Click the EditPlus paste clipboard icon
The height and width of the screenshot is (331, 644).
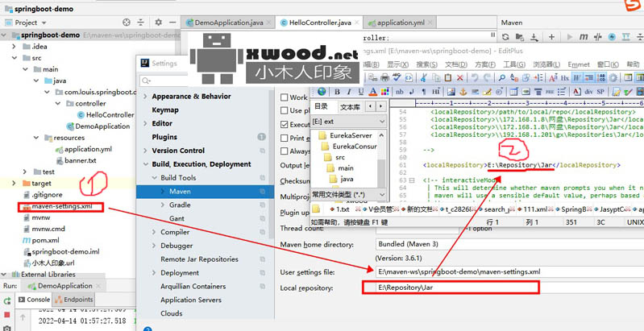click(x=448, y=77)
